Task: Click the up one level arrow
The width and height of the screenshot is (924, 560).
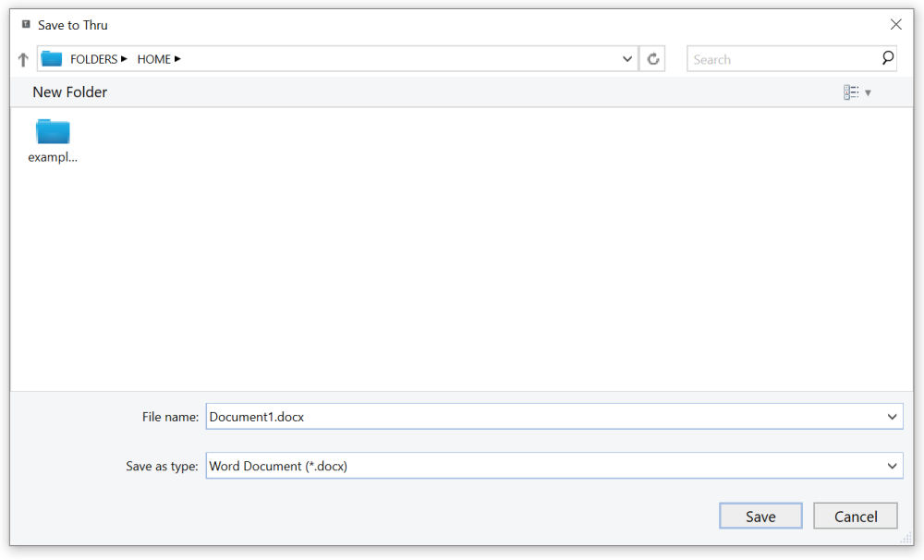Action: 23,59
